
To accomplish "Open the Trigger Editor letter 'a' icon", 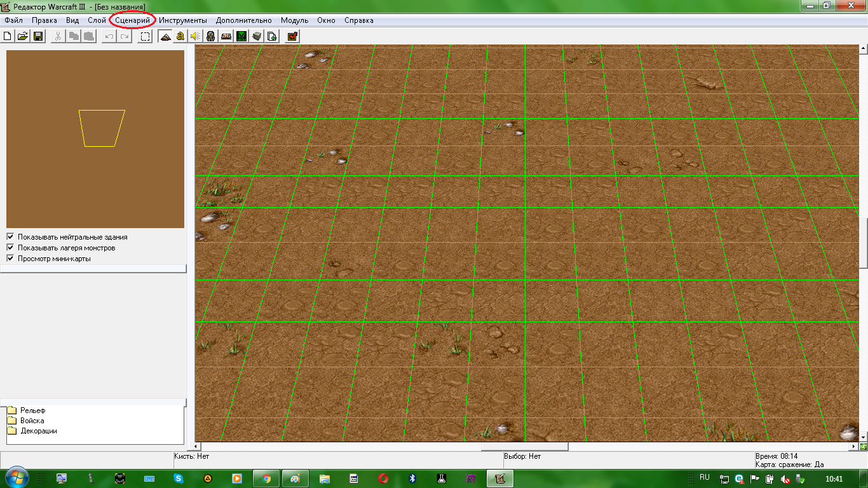I will (180, 36).
